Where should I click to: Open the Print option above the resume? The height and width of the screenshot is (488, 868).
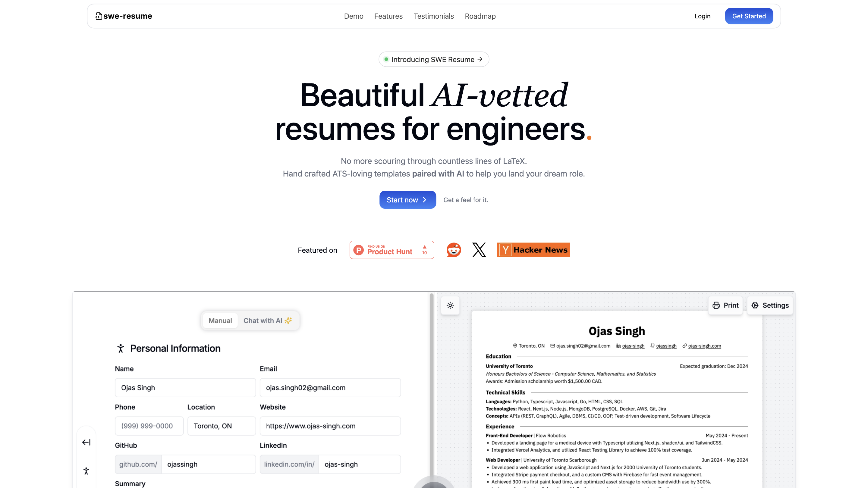(x=725, y=305)
